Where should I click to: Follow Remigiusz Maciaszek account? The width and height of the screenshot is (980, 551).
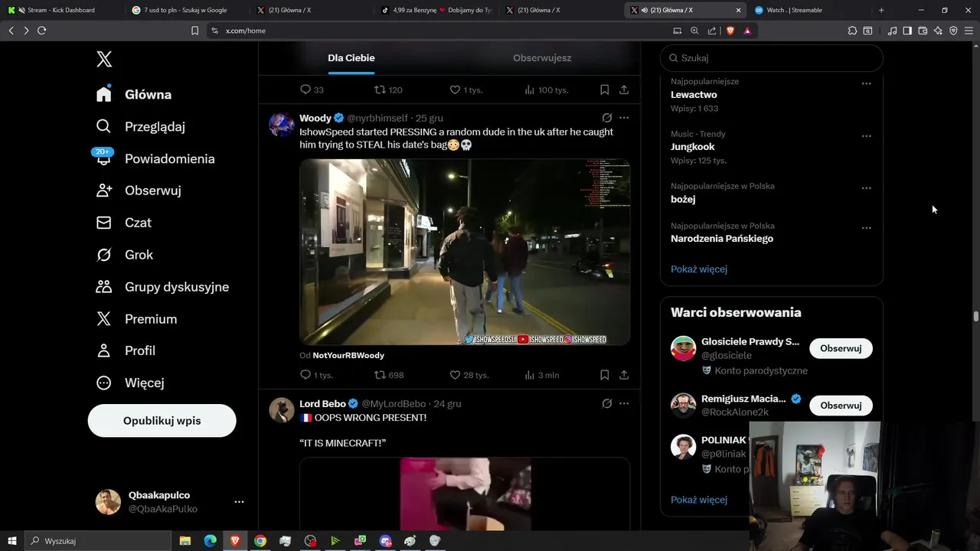841,406
